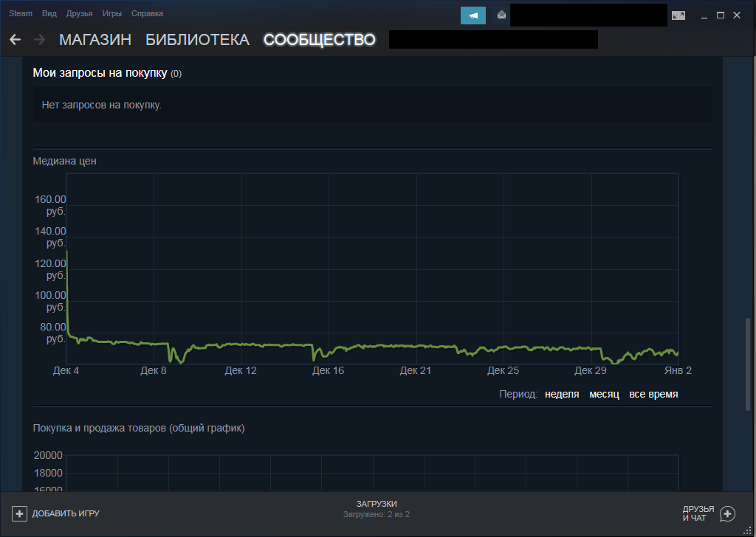Viewport: 756px width, 537px height.
Task: Click the Нет запросов на покупку message
Action: pyautogui.click(x=101, y=105)
